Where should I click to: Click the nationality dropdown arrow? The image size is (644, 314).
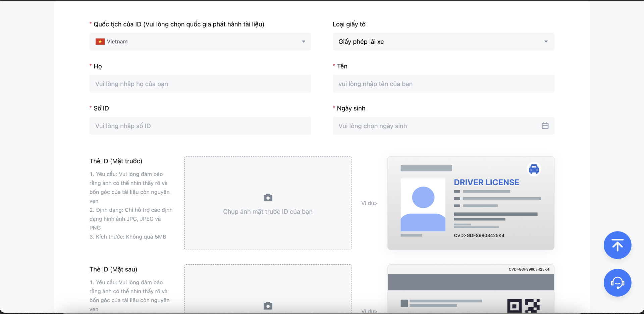click(x=304, y=42)
